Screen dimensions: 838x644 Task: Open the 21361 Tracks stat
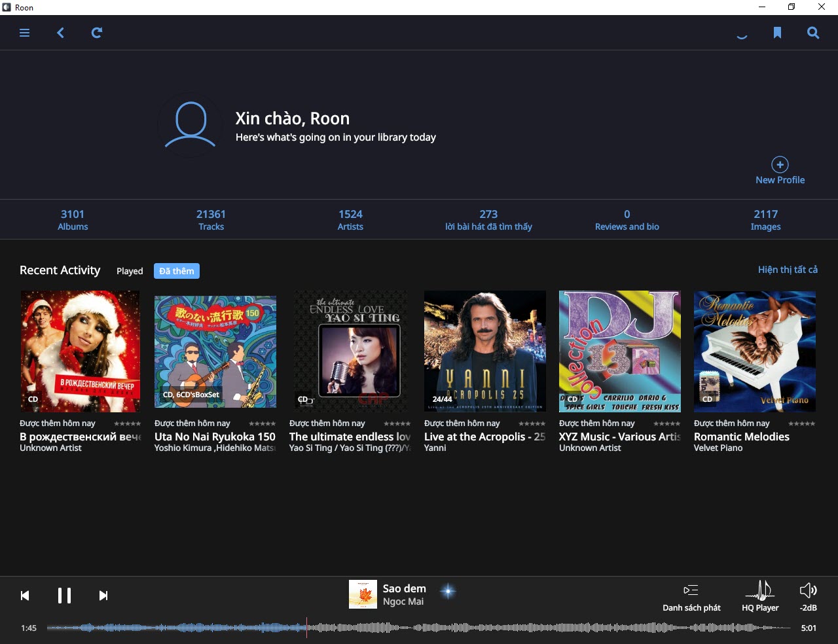tap(211, 220)
